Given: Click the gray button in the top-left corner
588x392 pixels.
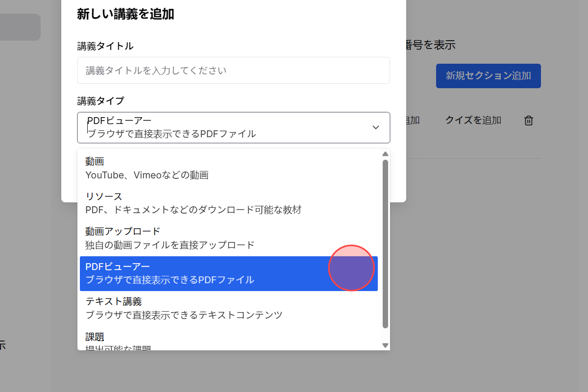Looking at the screenshot, I should coord(20,27).
